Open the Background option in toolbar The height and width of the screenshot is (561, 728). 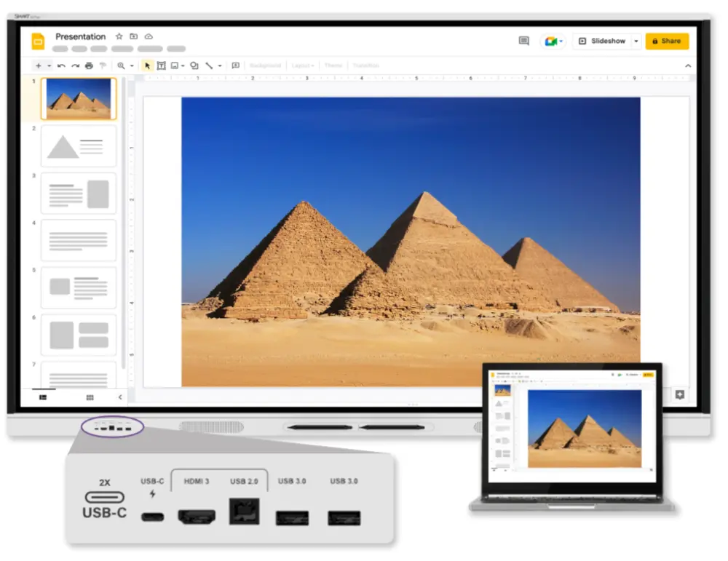(x=265, y=65)
